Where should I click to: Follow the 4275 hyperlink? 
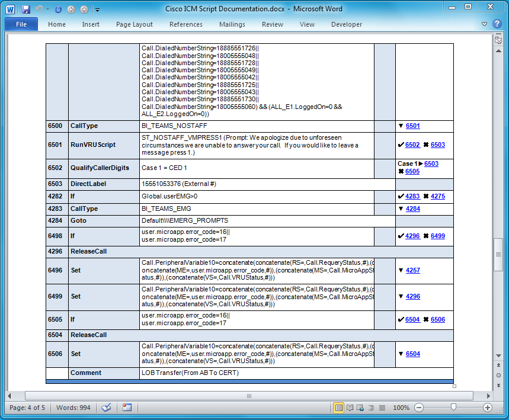coord(437,196)
